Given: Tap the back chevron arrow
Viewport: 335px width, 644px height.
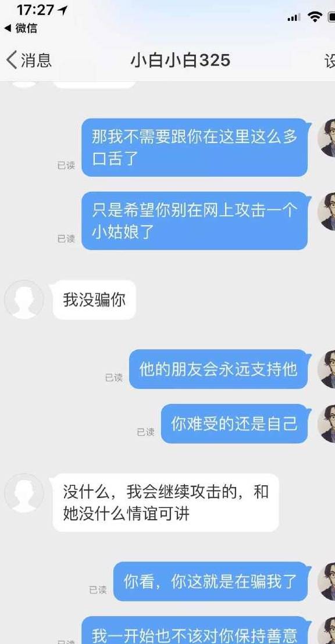Looking at the screenshot, I should [12, 60].
